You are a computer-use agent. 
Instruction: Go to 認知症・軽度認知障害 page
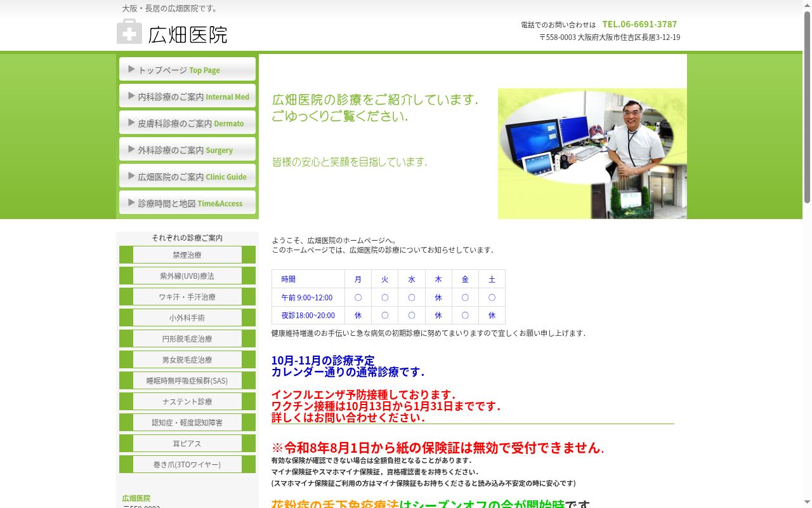[x=187, y=422]
